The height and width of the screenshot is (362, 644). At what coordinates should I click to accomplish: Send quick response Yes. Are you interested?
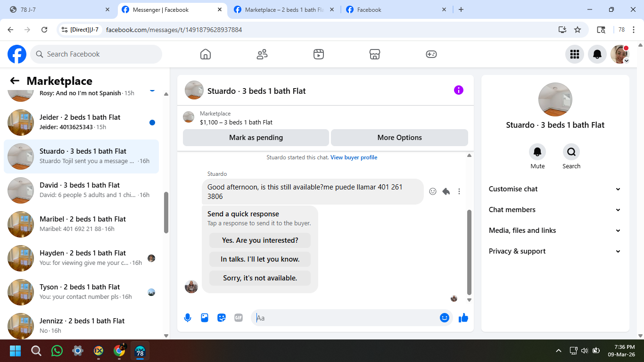point(260,240)
